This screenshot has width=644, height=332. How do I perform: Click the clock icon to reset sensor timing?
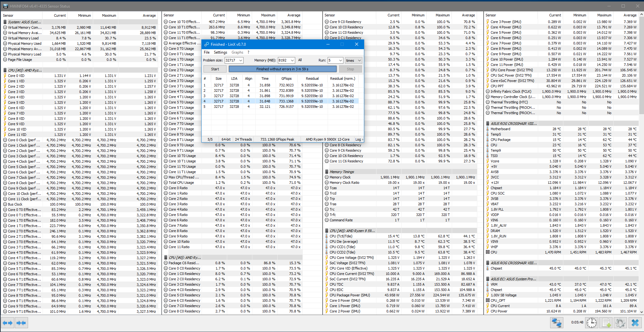(592, 323)
